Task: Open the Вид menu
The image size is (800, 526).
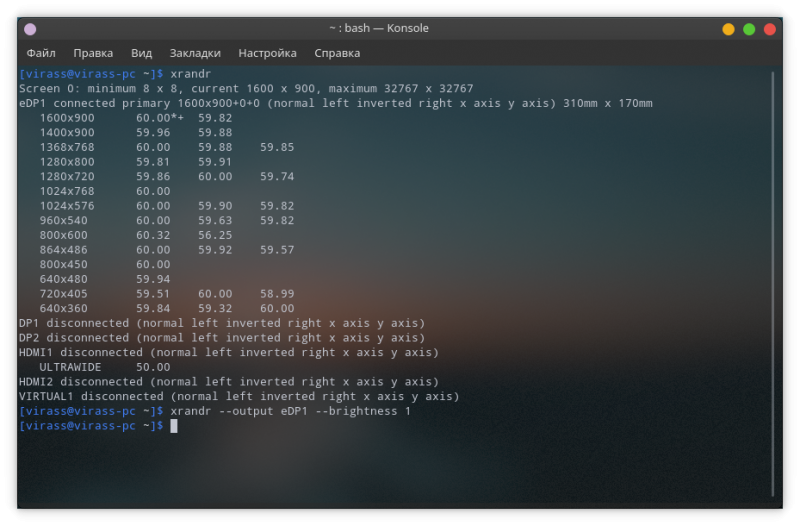Action: coord(142,53)
